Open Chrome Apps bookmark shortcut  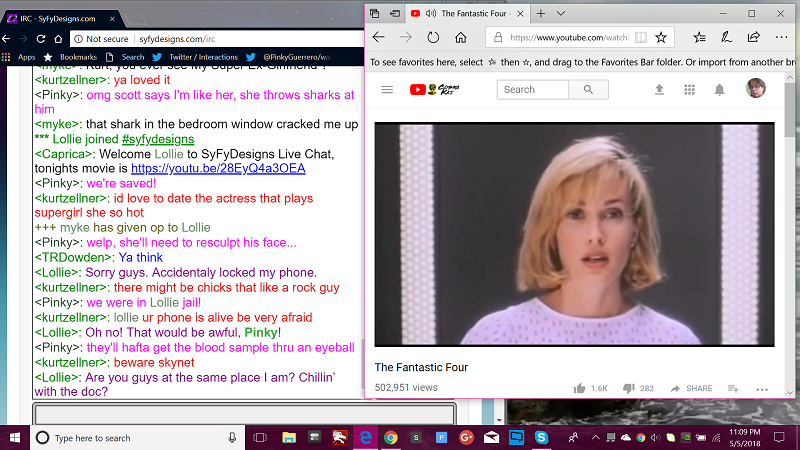(19, 57)
